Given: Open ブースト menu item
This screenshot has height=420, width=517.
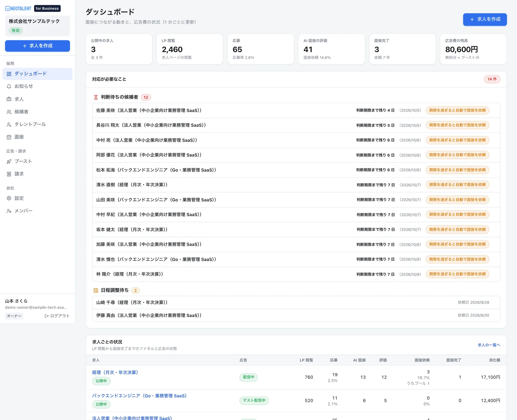Looking at the screenshot, I should coord(37,161).
